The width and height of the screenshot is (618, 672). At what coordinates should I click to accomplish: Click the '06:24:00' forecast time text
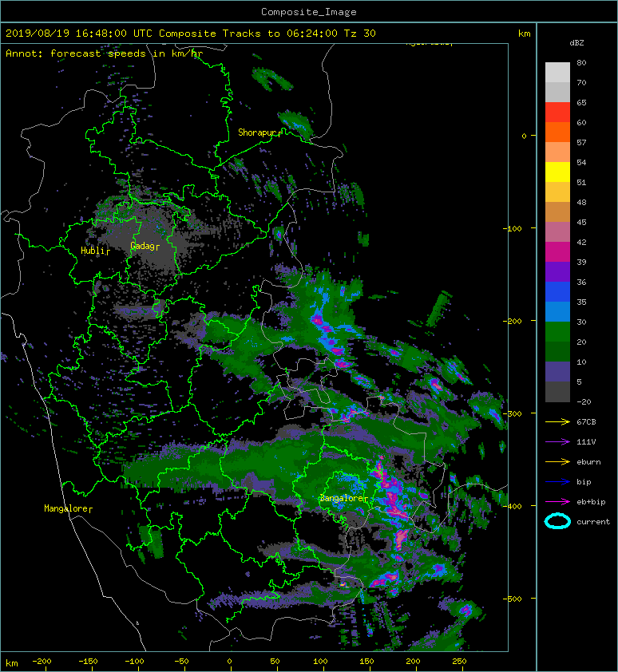312,34
